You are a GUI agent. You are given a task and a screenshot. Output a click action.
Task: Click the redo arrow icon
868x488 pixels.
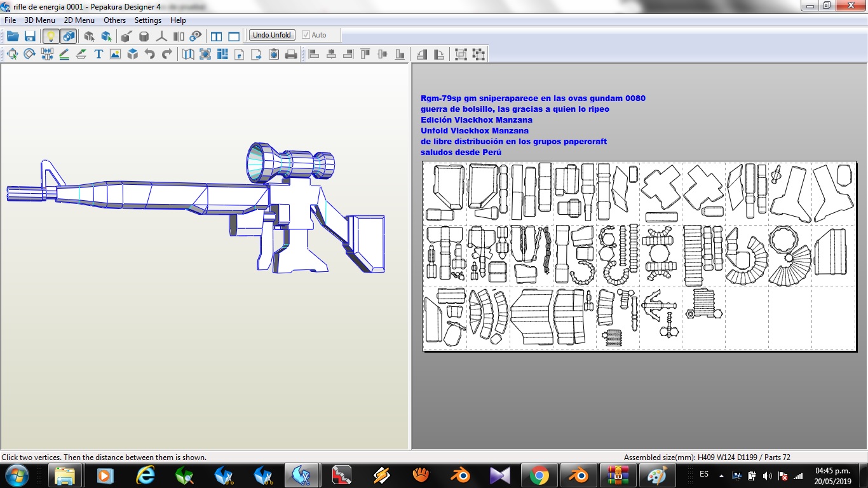[167, 54]
